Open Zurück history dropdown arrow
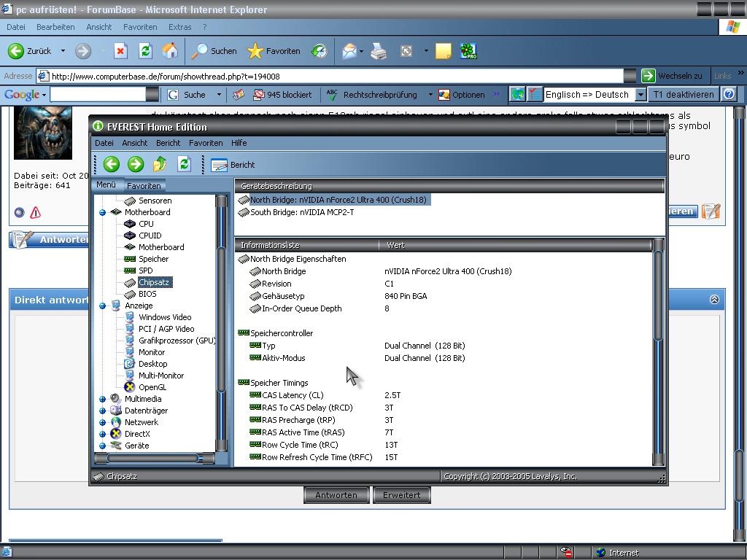 [63, 51]
